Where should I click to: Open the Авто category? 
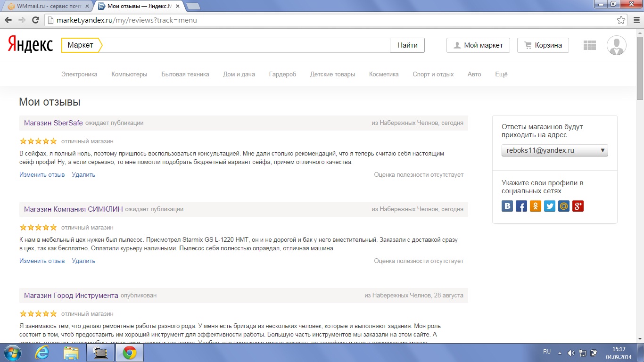pyautogui.click(x=474, y=74)
